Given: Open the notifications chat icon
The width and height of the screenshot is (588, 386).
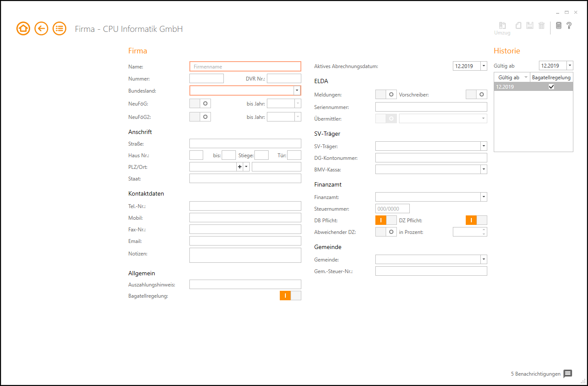Looking at the screenshot, I should point(568,374).
